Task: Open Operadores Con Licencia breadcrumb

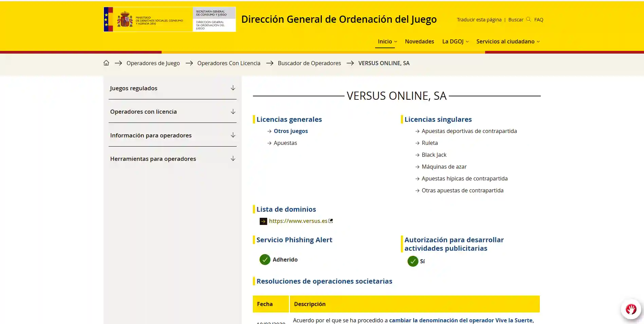Action: 229,63
